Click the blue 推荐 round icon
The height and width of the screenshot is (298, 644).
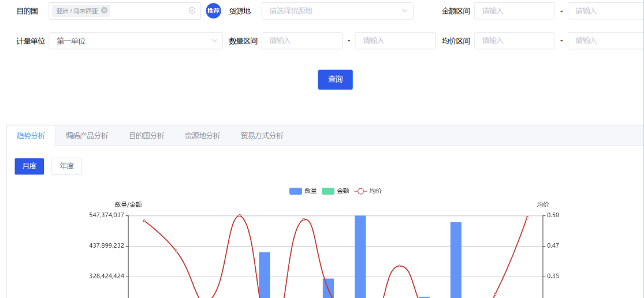tap(214, 11)
